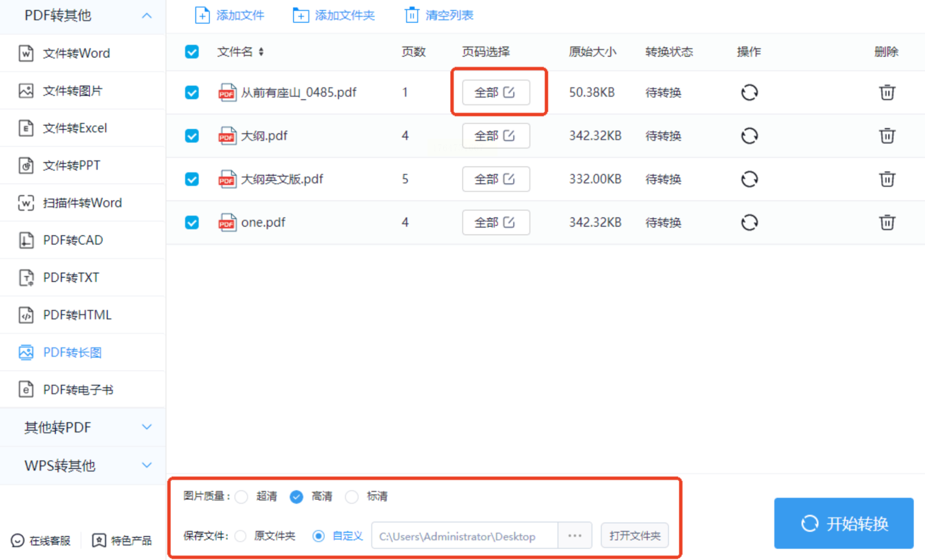
Task: Click the Clear List trash icon
Action: point(411,15)
